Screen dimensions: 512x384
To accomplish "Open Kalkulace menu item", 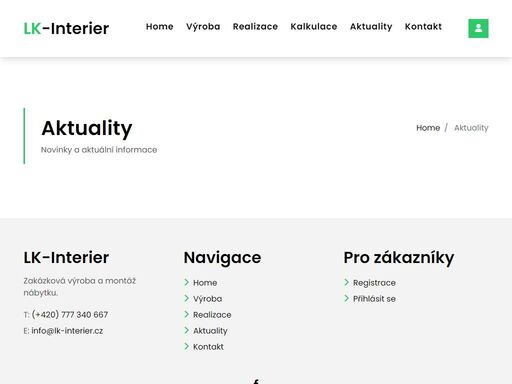I will click(x=314, y=26).
